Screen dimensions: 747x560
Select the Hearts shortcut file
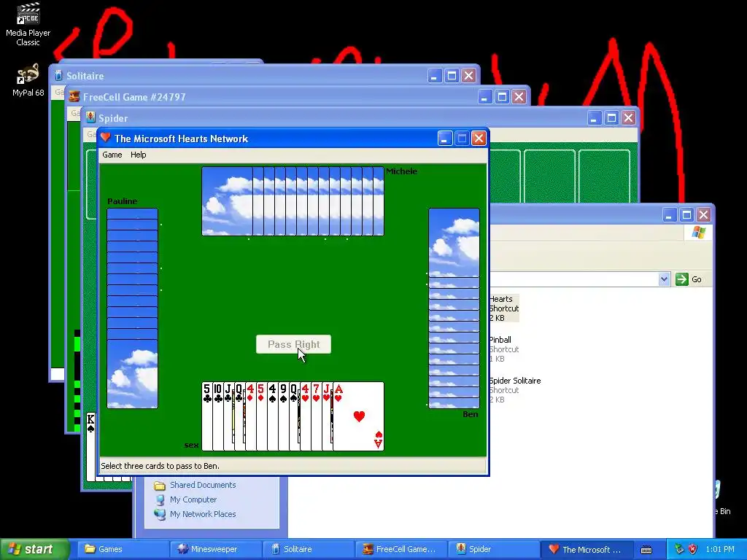click(x=503, y=308)
